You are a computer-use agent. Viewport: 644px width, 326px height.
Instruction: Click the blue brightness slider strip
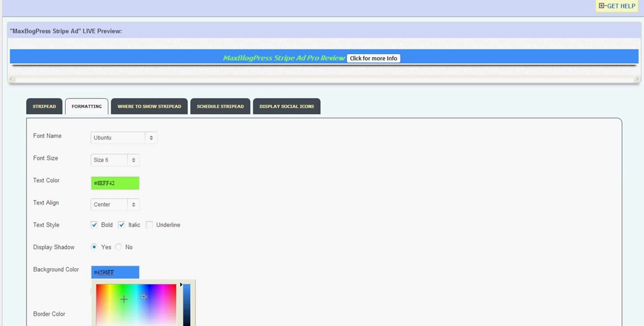(x=187, y=305)
